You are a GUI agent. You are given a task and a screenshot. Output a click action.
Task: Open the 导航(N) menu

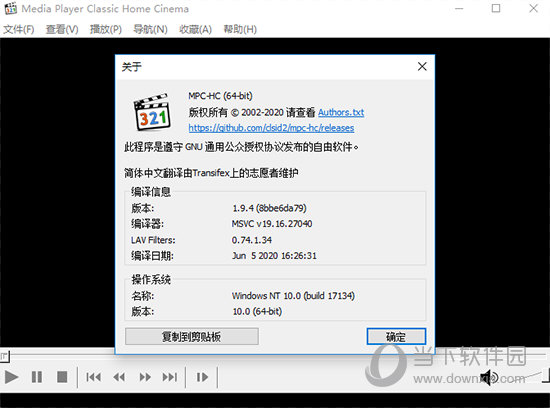[150, 29]
